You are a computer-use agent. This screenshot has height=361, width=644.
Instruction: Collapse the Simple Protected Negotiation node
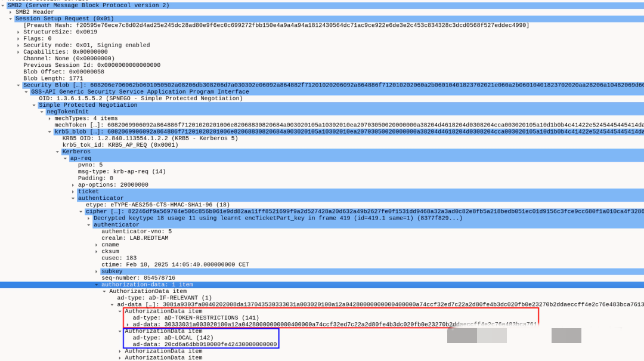pyautogui.click(x=34, y=105)
